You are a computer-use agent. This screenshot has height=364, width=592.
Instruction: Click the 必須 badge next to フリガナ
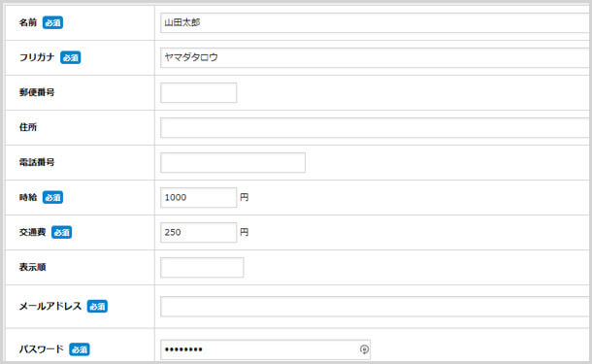pos(71,57)
